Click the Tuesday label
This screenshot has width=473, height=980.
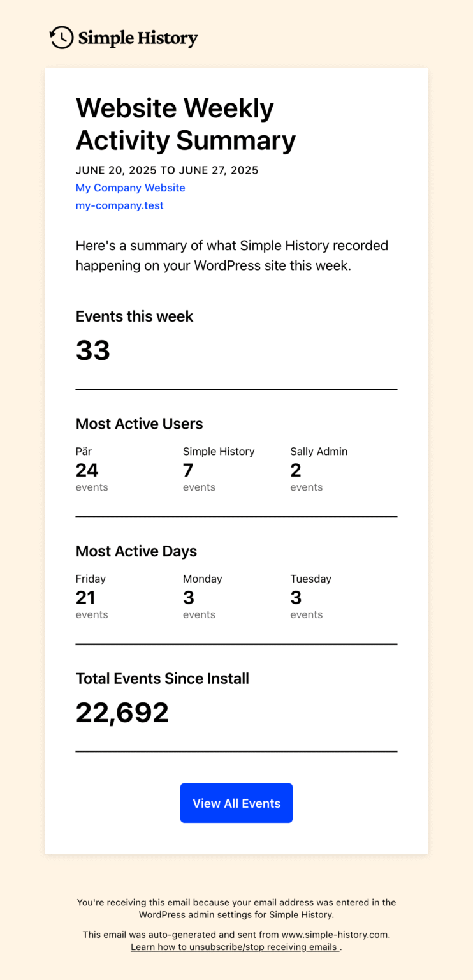[x=310, y=579]
